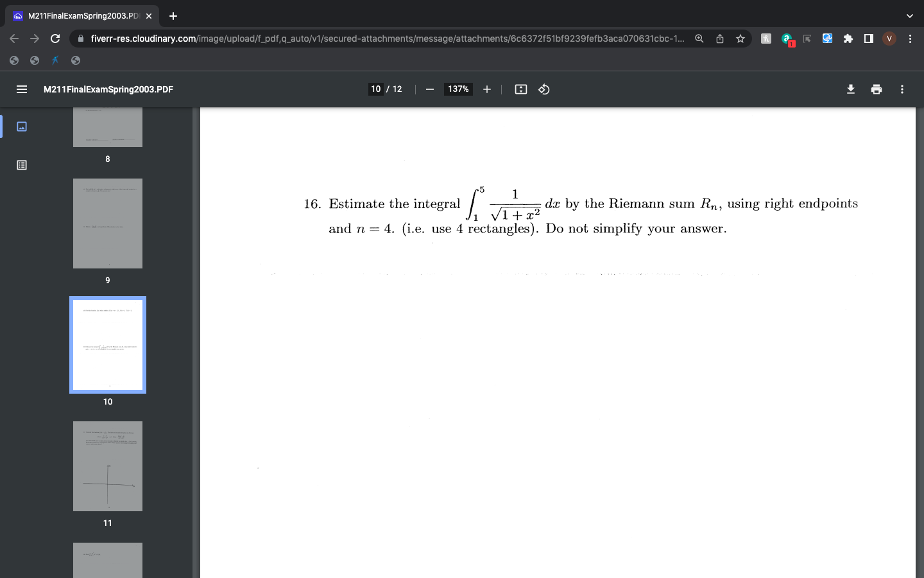This screenshot has height=578, width=924.
Task: Open a new browser tab
Action: click(173, 16)
